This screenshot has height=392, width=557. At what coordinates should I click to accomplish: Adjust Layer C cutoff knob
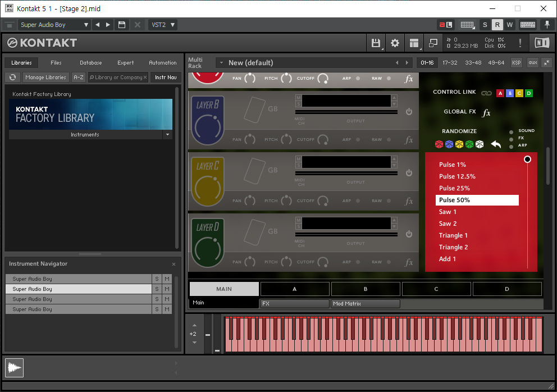[x=323, y=201]
